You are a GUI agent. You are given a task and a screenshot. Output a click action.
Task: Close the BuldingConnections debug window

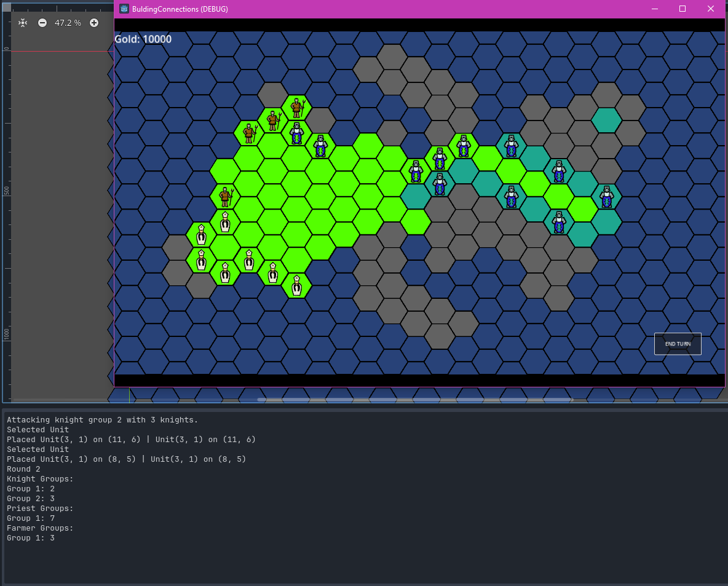click(x=711, y=9)
